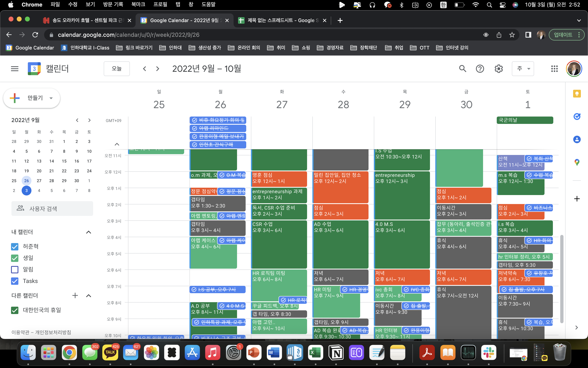Screen dimensions: 588x368
Task: Open calendar search magnifier
Action: [x=463, y=69]
